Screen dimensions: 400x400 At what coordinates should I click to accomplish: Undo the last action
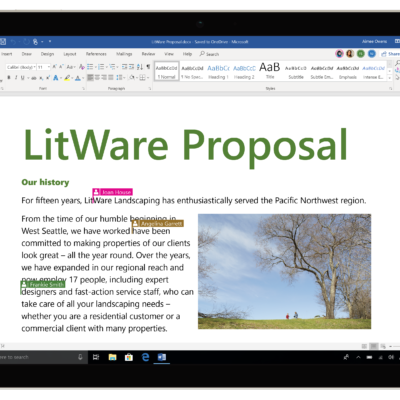(14, 42)
